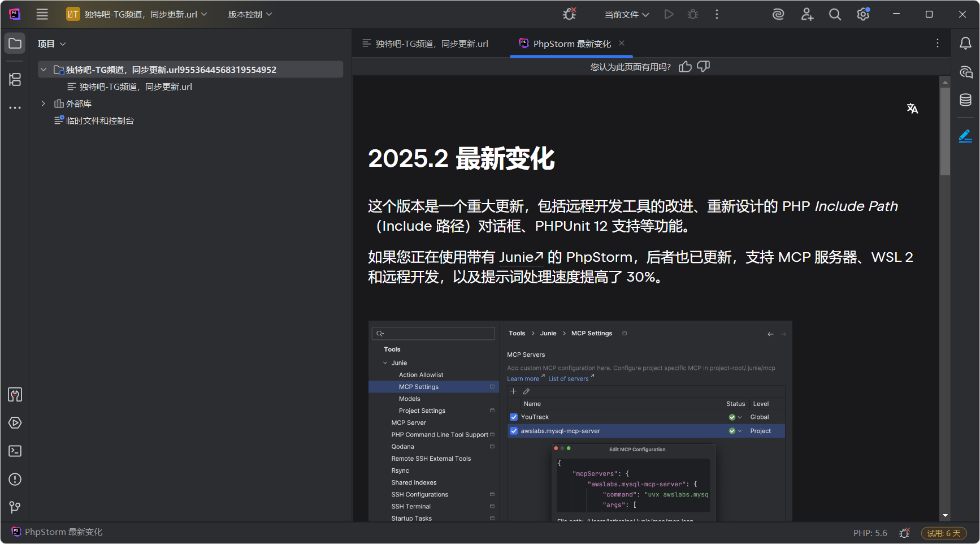Open the AI chat icon in right sidebar
This screenshot has width=980, height=544.
[x=965, y=72]
